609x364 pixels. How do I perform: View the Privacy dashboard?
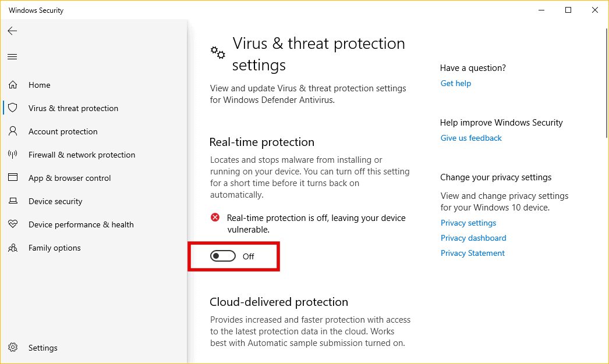[473, 238]
